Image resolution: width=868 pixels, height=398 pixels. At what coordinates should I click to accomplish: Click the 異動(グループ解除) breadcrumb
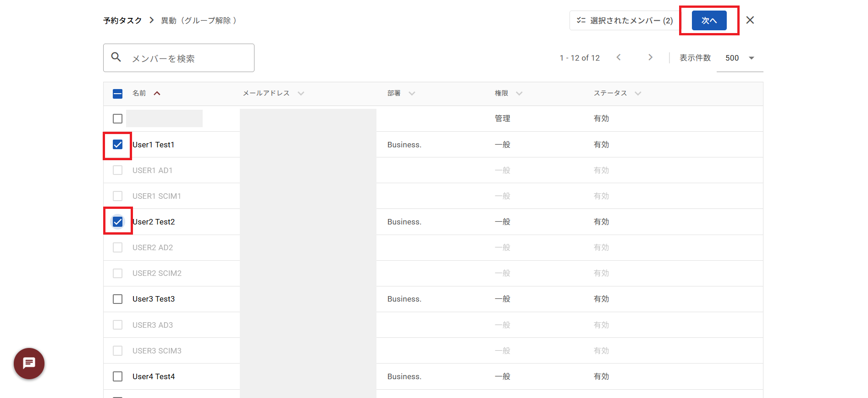[x=199, y=20]
